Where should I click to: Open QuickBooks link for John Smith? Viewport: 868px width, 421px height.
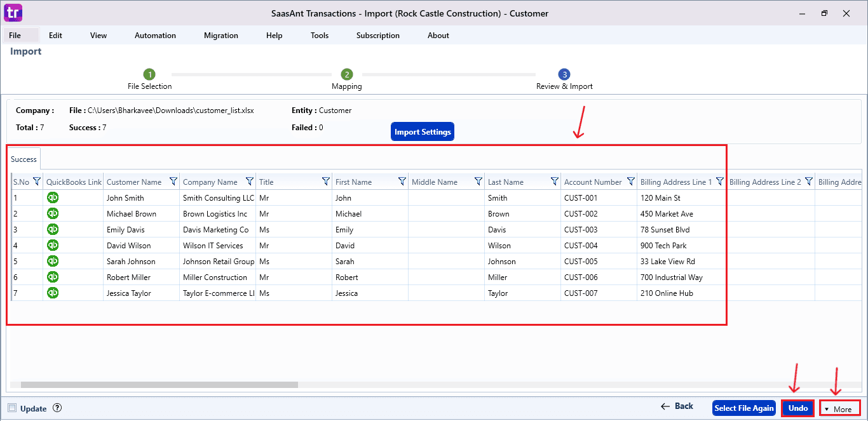pos(53,197)
